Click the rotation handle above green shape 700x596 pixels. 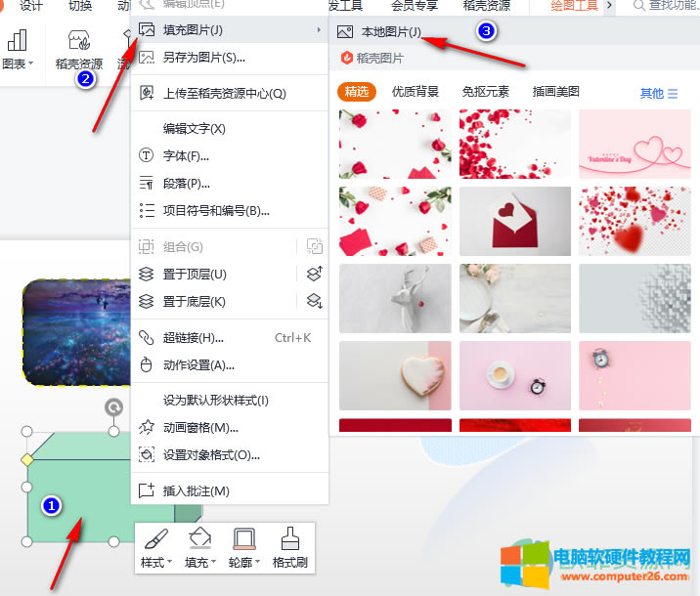click(113, 407)
